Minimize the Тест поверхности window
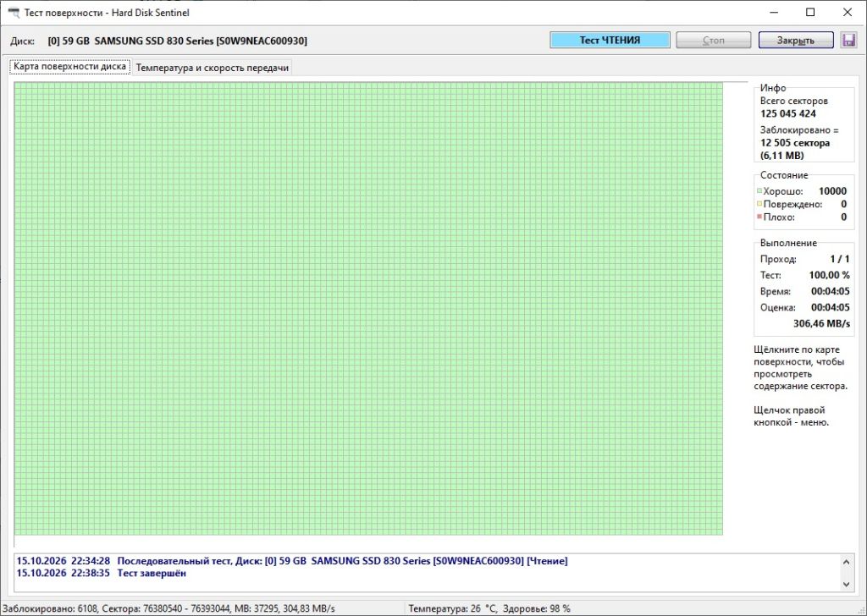867x616 pixels. [x=774, y=12]
